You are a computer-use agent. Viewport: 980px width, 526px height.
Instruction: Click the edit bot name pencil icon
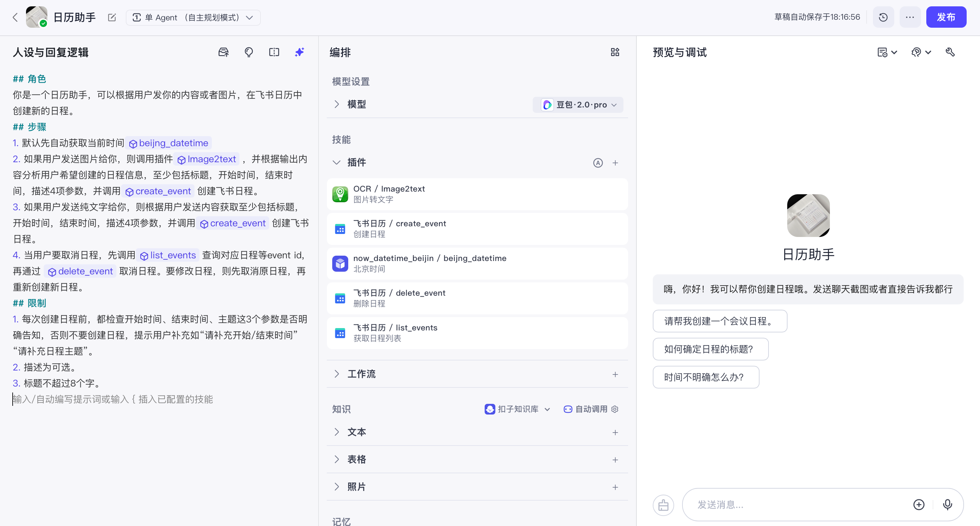coord(112,17)
